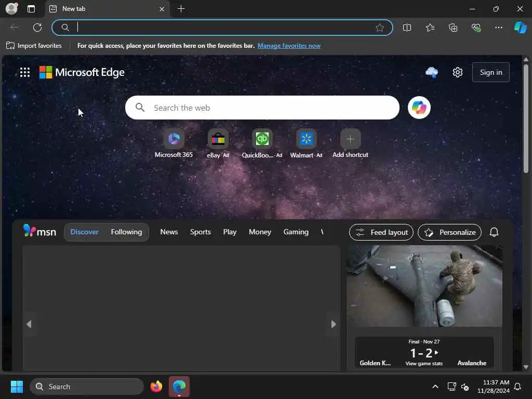
Task: Click the scrollbar down arrow
Action: (526, 367)
